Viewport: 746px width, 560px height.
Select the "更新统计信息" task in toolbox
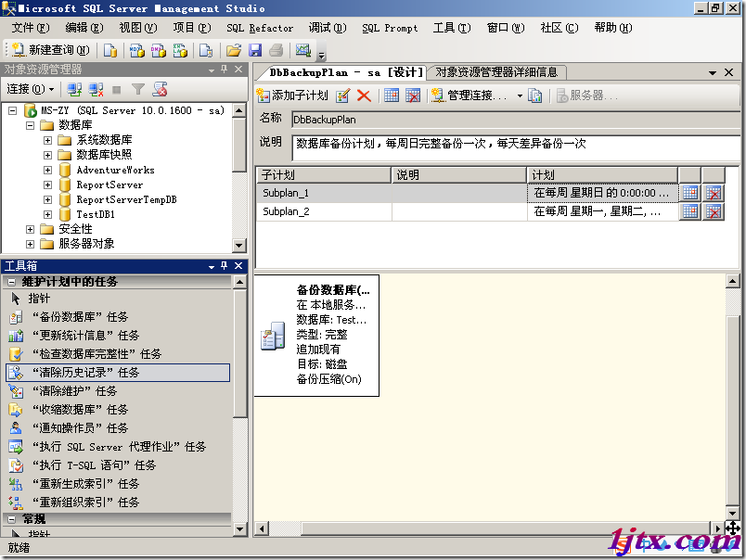coord(118,336)
